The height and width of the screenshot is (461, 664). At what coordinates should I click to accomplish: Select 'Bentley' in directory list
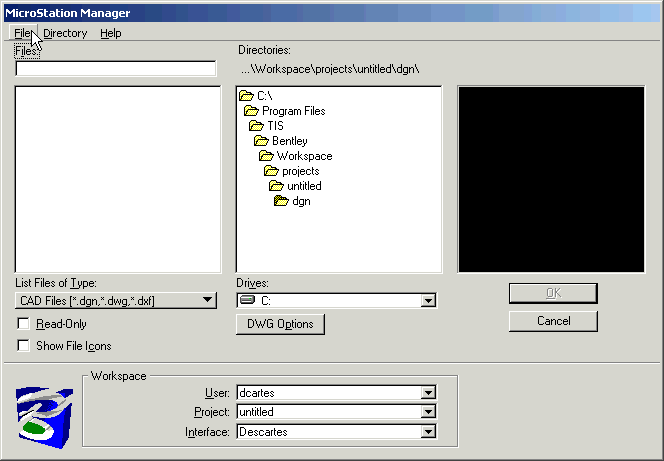click(x=290, y=141)
